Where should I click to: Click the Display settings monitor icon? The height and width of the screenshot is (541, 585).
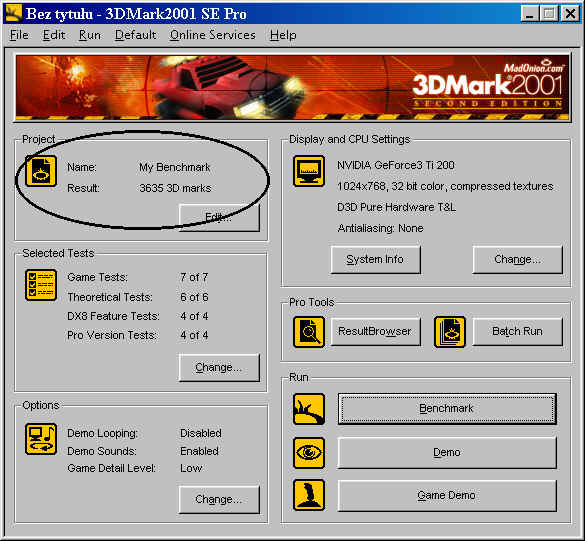click(x=309, y=171)
